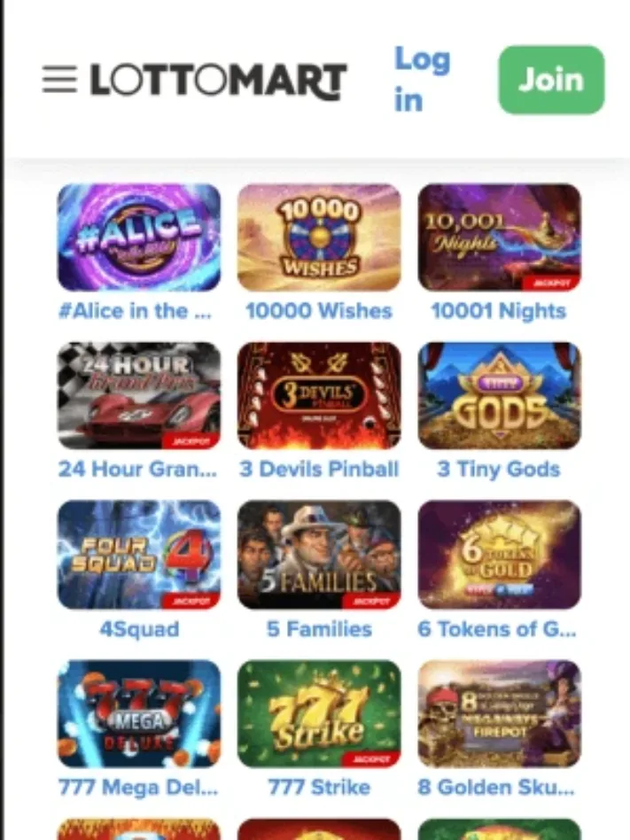
Task: Open the 6 Tokens of Gold thumbnail
Action: click(x=499, y=555)
